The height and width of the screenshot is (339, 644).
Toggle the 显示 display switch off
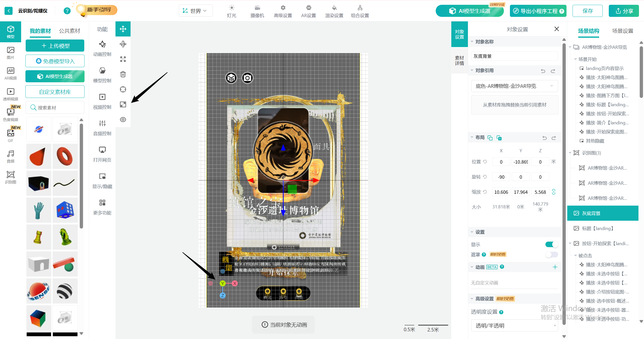(x=551, y=244)
